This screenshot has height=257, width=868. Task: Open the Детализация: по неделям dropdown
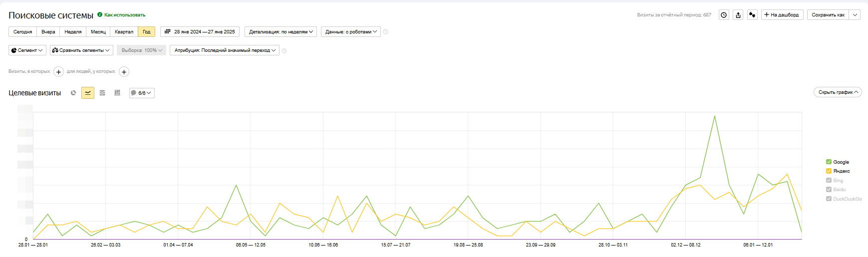tap(281, 32)
